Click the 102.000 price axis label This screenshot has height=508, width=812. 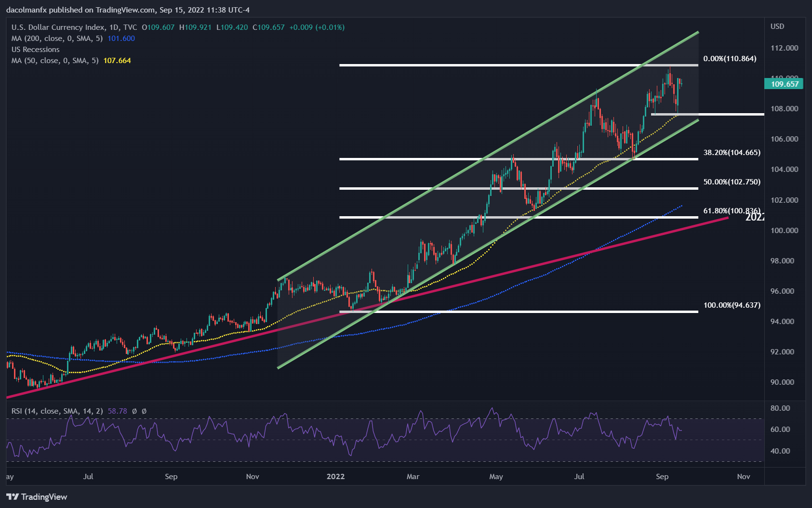(x=784, y=200)
